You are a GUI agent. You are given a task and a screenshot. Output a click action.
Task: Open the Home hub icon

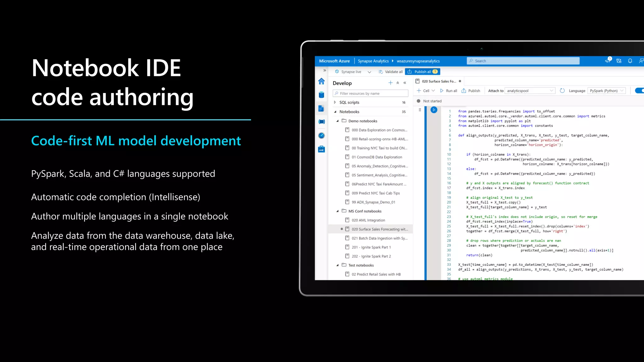[x=321, y=81]
